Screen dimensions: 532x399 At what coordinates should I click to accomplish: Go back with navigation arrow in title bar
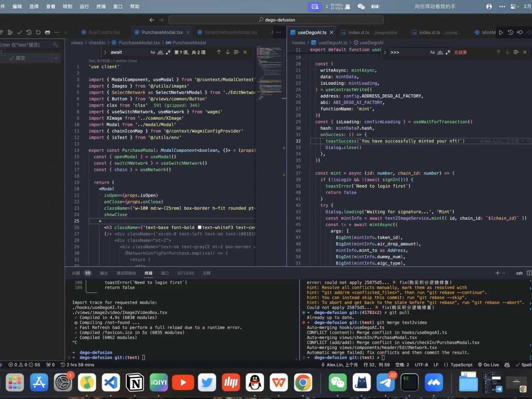pyautogui.click(x=151, y=20)
